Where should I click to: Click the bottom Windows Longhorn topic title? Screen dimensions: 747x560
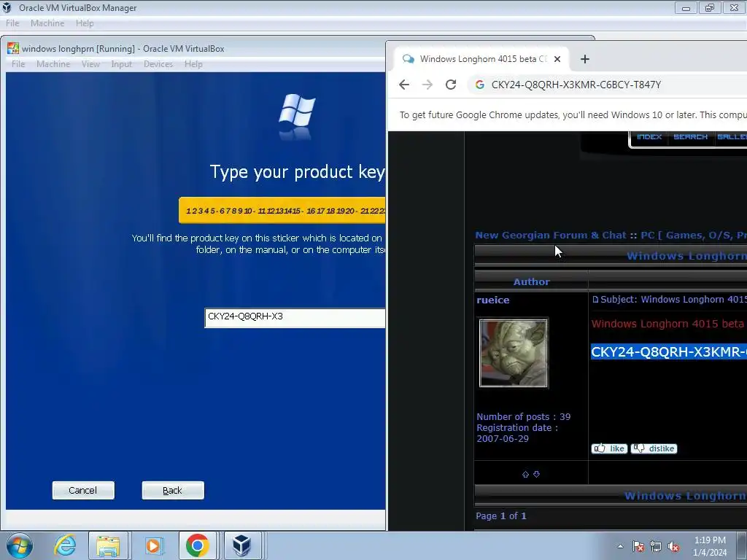click(686, 496)
